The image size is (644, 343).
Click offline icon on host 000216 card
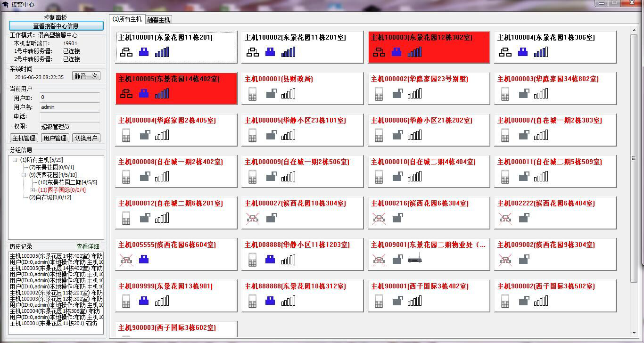pos(379,218)
